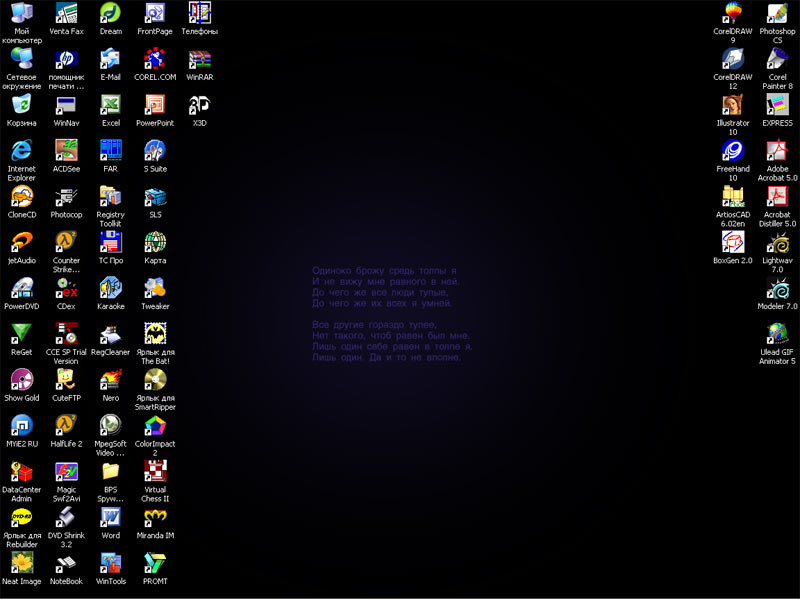
Task: Select the Rebuilder shortcut
Action: click(x=21, y=518)
